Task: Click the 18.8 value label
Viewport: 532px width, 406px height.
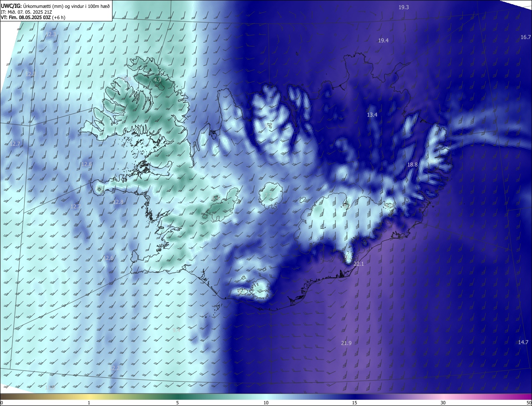Action: (412, 164)
